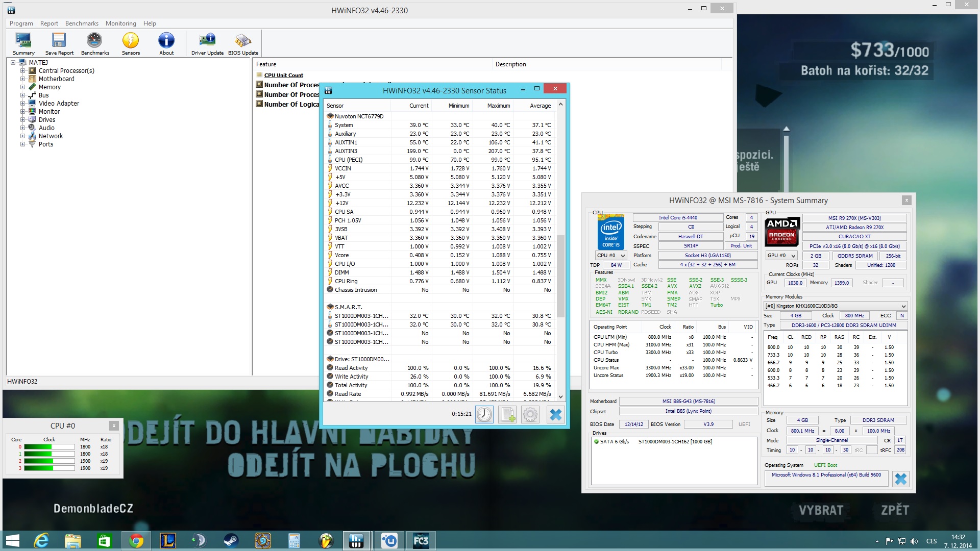
Task: Open the CPU #0 dropdown
Action: point(611,256)
